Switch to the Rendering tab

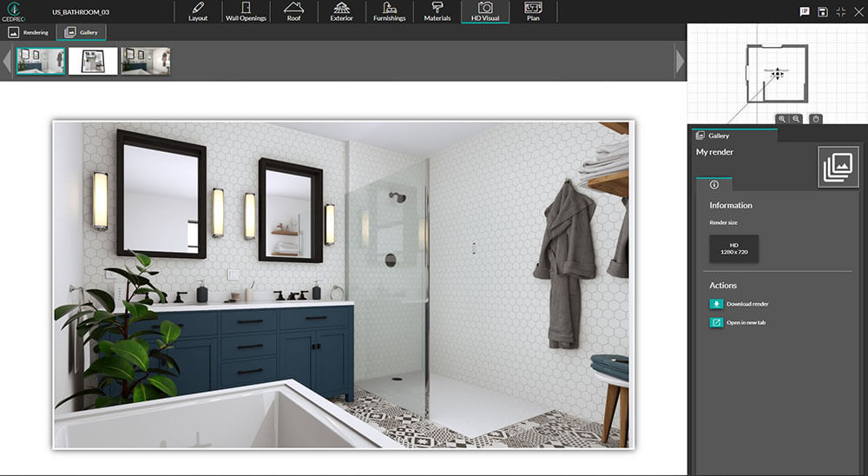[x=29, y=32]
